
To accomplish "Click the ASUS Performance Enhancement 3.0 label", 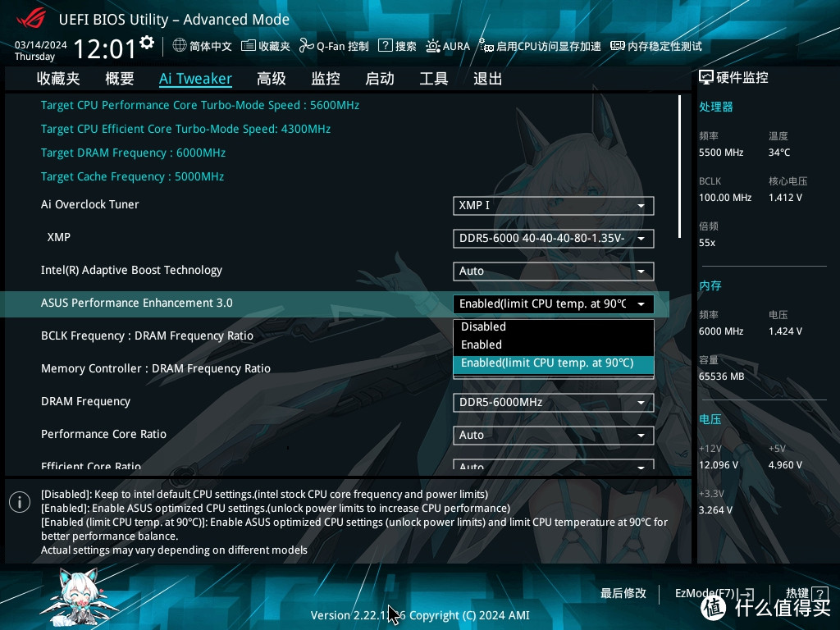I will (137, 304).
